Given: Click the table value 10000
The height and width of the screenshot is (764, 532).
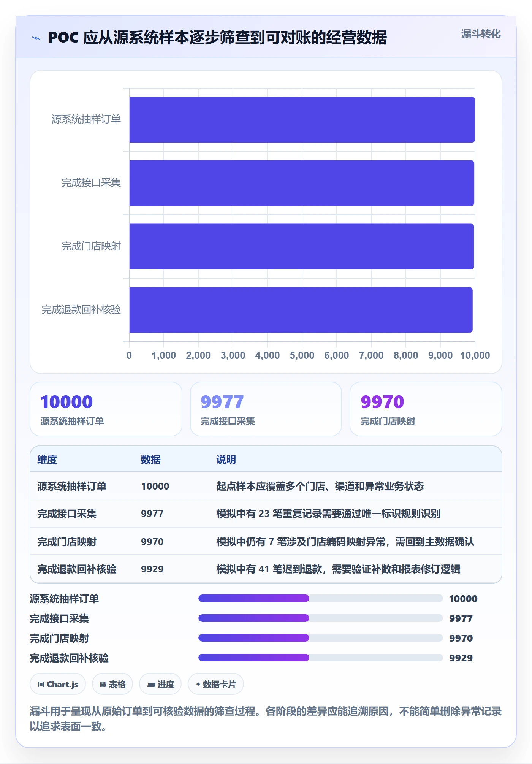Looking at the screenshot, I should coord(155,486).
